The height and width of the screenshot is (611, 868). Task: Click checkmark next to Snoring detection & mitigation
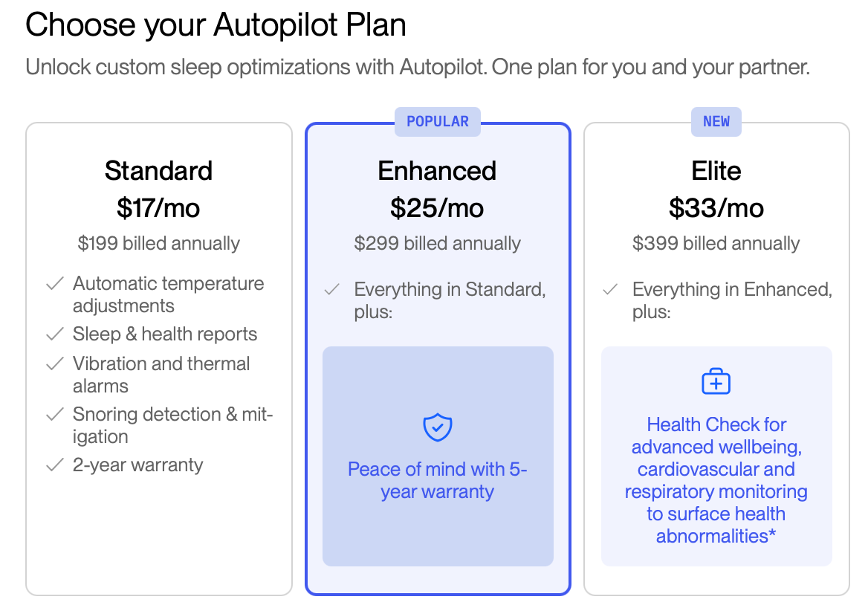click(x=55, y=415)
